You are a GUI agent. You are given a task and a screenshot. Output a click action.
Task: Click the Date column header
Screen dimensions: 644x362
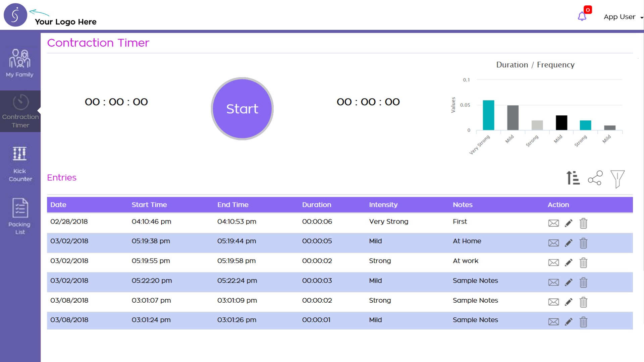58,205
